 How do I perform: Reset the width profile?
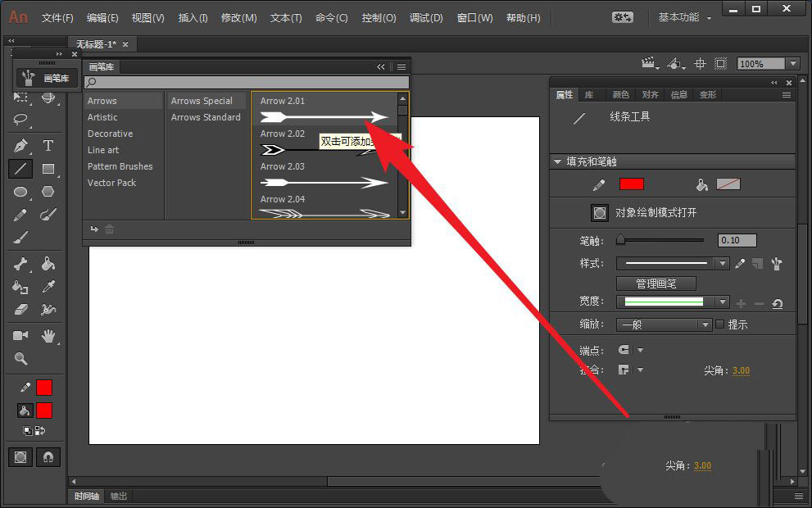pos(777,303)
